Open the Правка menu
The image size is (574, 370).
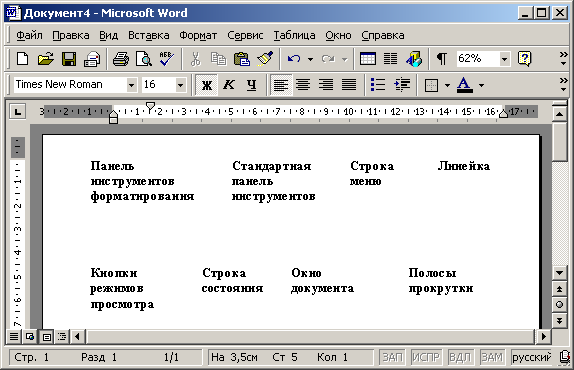pyautogui.click(x=71, y=35)
